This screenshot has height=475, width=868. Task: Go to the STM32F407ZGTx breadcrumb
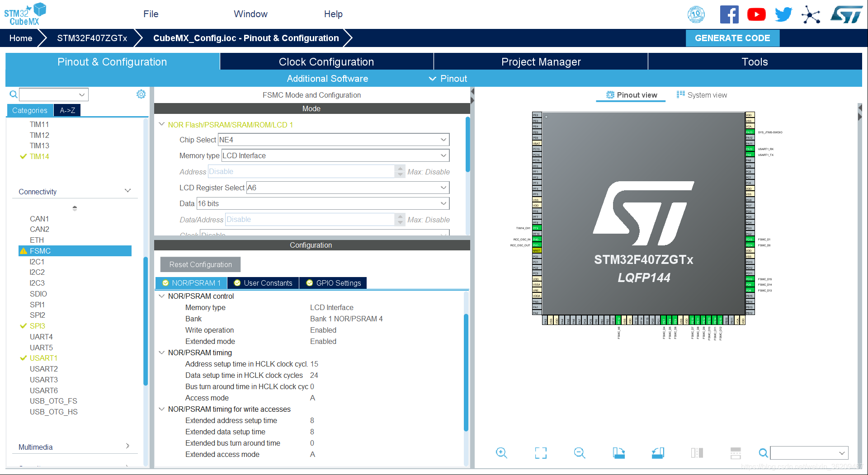click(92, 38)
